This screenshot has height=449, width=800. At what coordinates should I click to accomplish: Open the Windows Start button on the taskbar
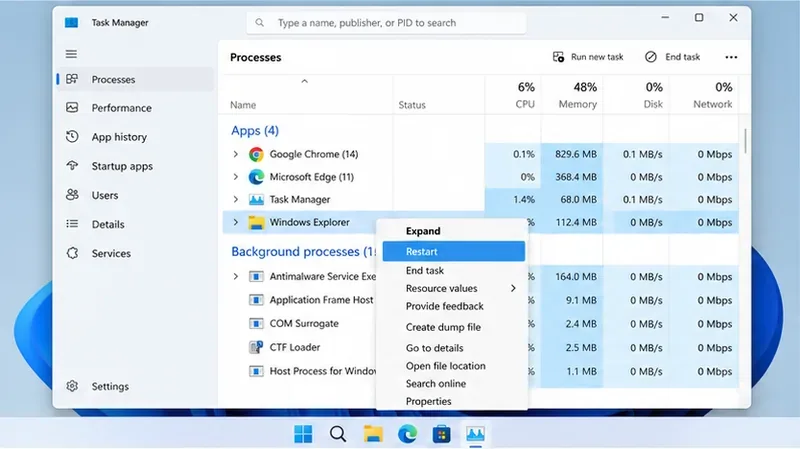coord(303,434)
